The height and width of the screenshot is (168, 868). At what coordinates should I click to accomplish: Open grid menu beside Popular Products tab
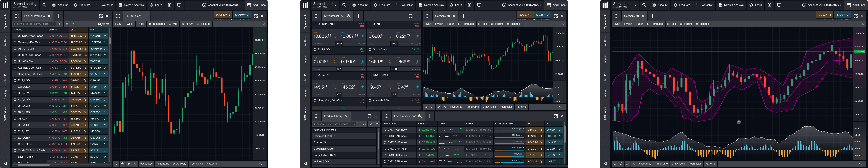point(16,16)
